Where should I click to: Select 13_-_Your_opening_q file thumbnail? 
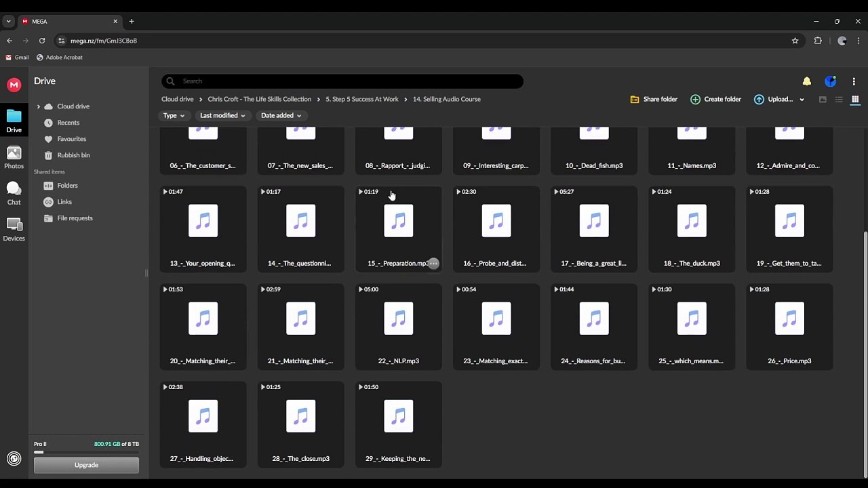point(203,221)
